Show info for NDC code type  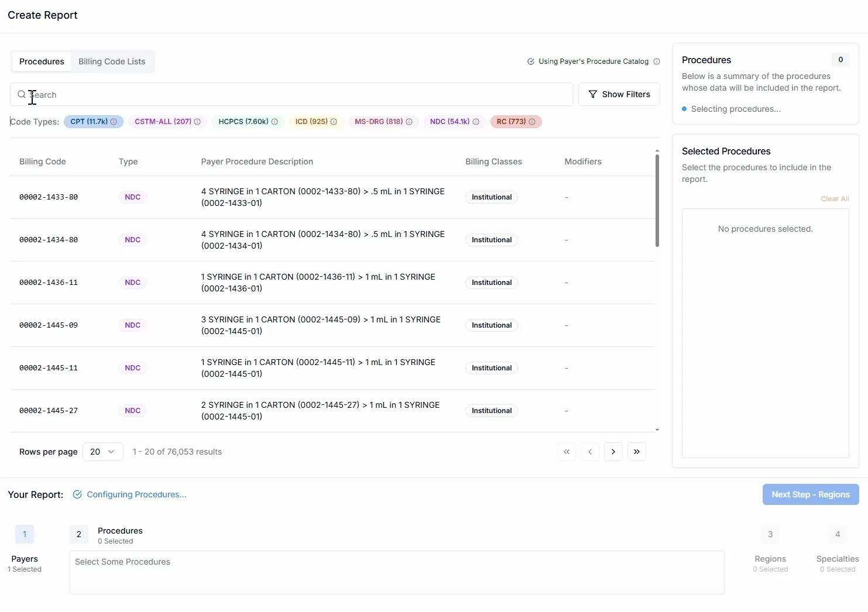tap(476, 122)
